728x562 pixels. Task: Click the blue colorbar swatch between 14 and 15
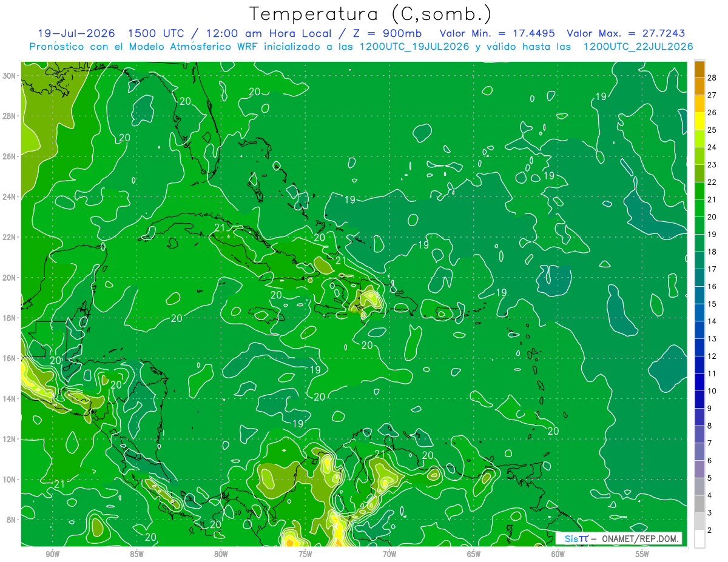pos(699,313)
